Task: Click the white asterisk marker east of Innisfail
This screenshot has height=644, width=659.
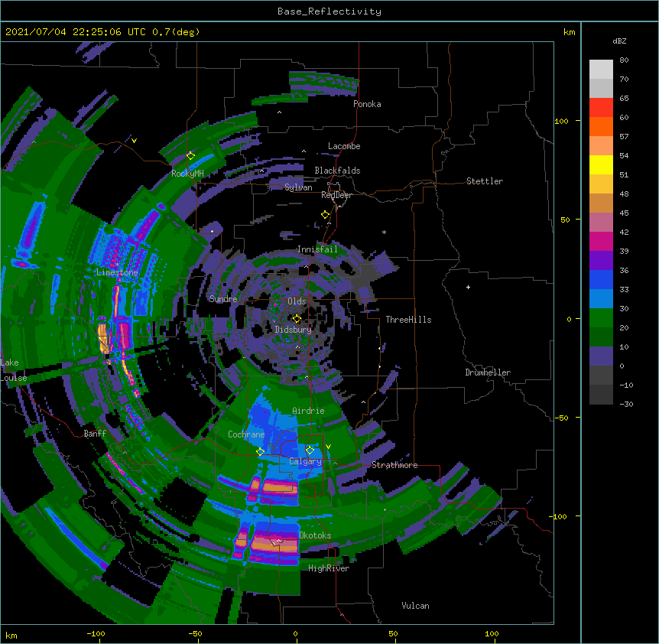Action: [384, 232]
